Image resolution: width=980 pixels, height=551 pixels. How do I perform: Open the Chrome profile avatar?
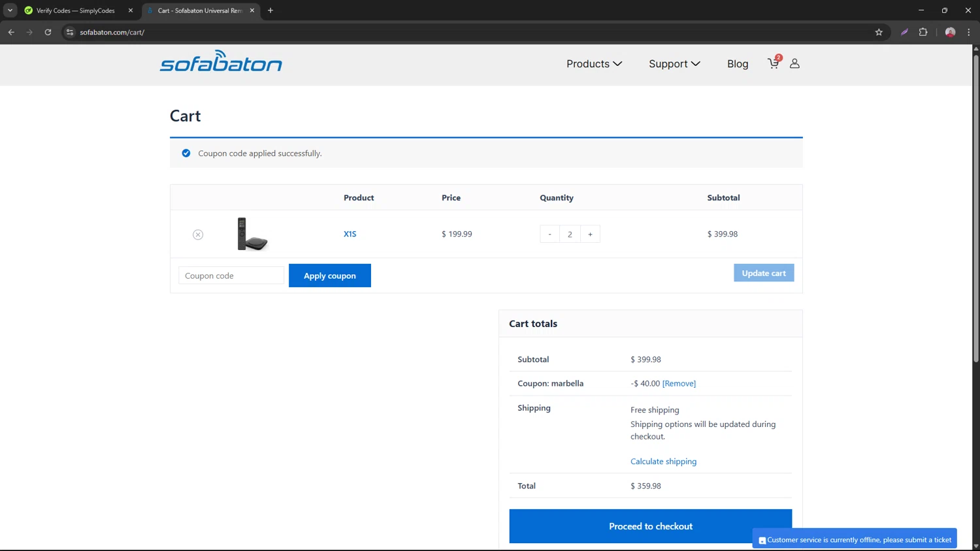[x=950, y=32]
